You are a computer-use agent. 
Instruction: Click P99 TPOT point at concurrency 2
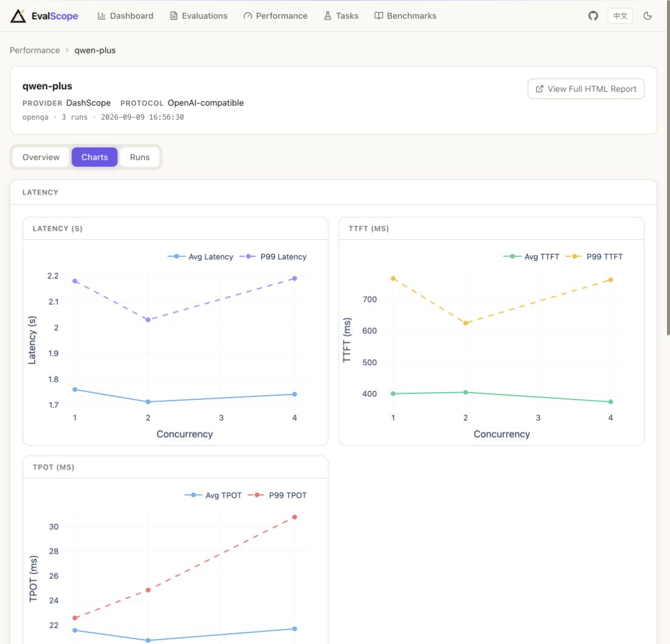coord(148,590)
